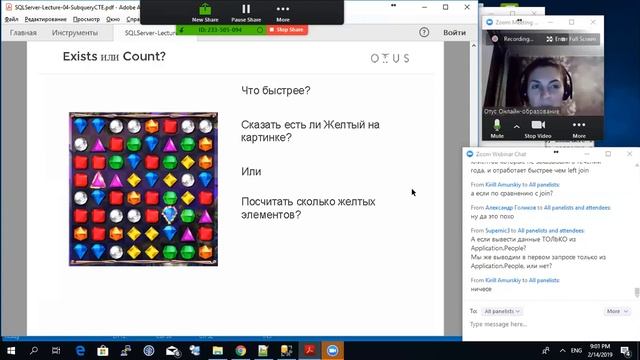This screenshot has width=640, height=360.
Task: Click the up arrow of the PDF scrollbar
Action: tap(473, 45)
